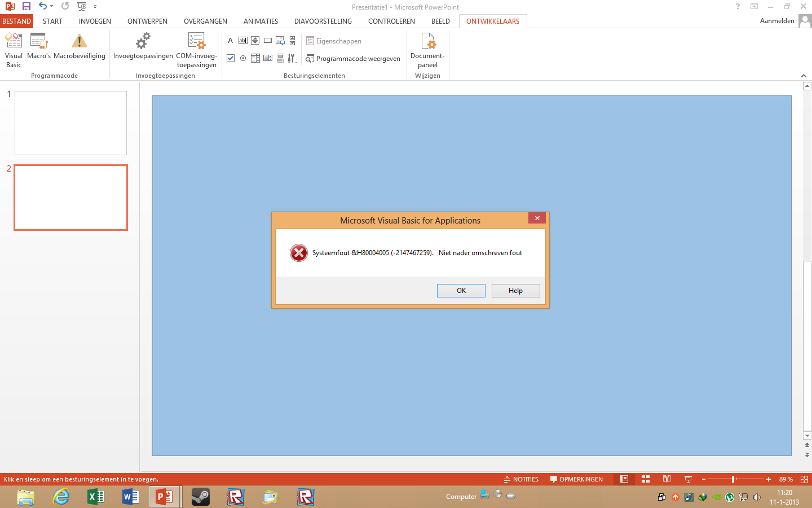Screen dimensions: 812x508
Task: Click the Eigenschappen button
Action: pos(334,41)
